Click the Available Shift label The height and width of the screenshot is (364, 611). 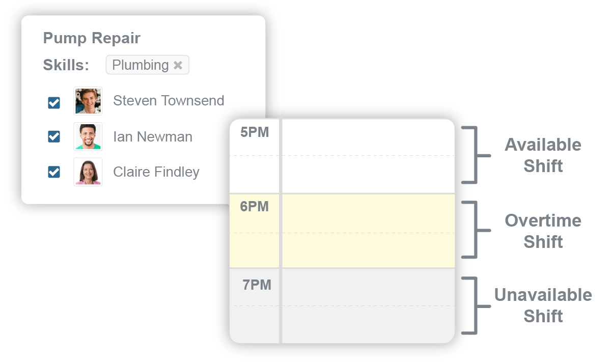(x=543, y=155)
